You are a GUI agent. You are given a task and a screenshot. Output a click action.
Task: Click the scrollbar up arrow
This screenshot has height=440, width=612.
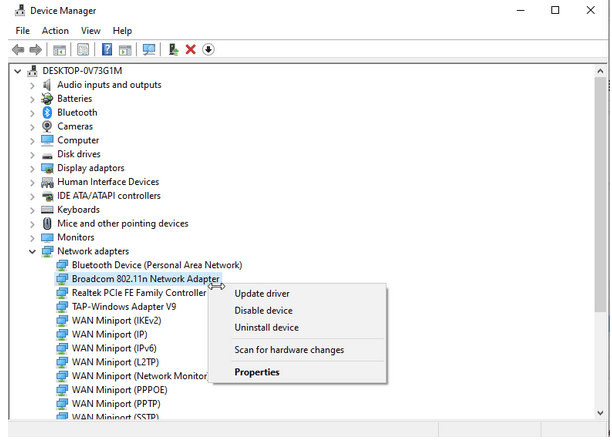tap(600, 71)
